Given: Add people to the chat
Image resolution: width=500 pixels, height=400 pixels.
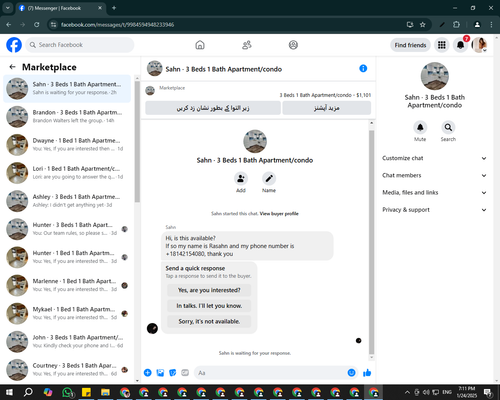Looking at the screenshot, I should (241, 179).
